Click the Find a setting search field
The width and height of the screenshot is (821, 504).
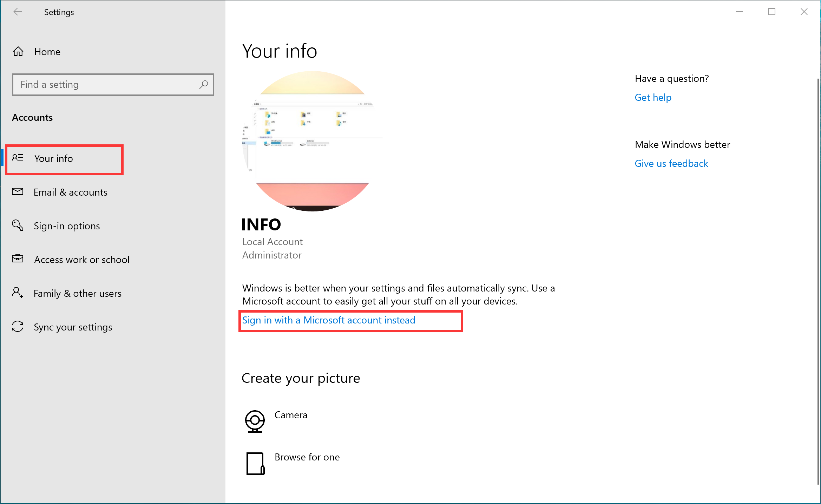click(x=113, y=85)
